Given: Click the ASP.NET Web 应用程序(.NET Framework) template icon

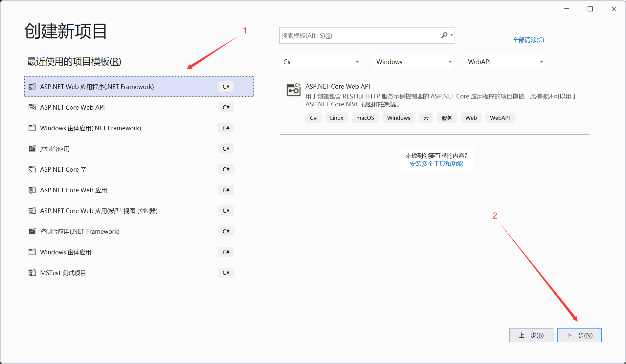Looking at the screenshot, I should click(x=32, y=87).
